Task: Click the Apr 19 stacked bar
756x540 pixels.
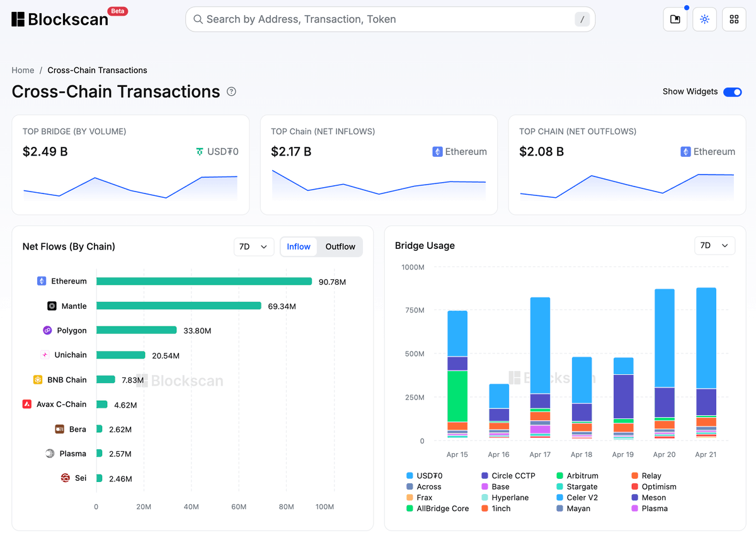Action: point(624,398)
